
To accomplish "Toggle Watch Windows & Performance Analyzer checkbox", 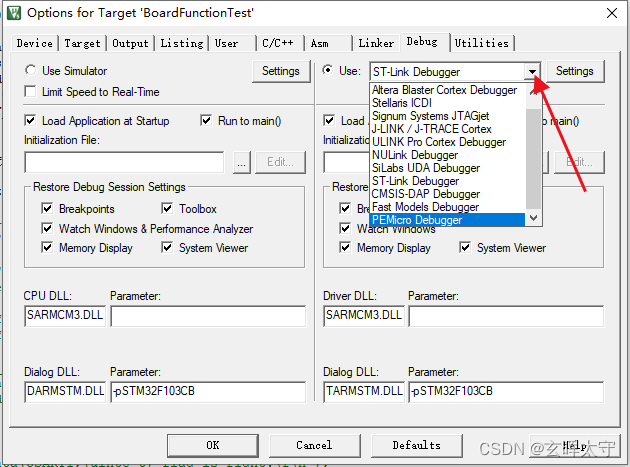I will tap(47, 228).
